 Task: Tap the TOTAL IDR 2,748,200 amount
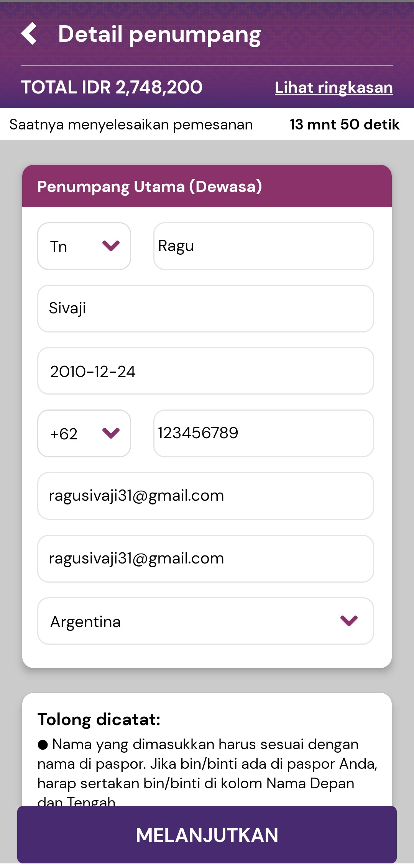click(x=112, y=87)
